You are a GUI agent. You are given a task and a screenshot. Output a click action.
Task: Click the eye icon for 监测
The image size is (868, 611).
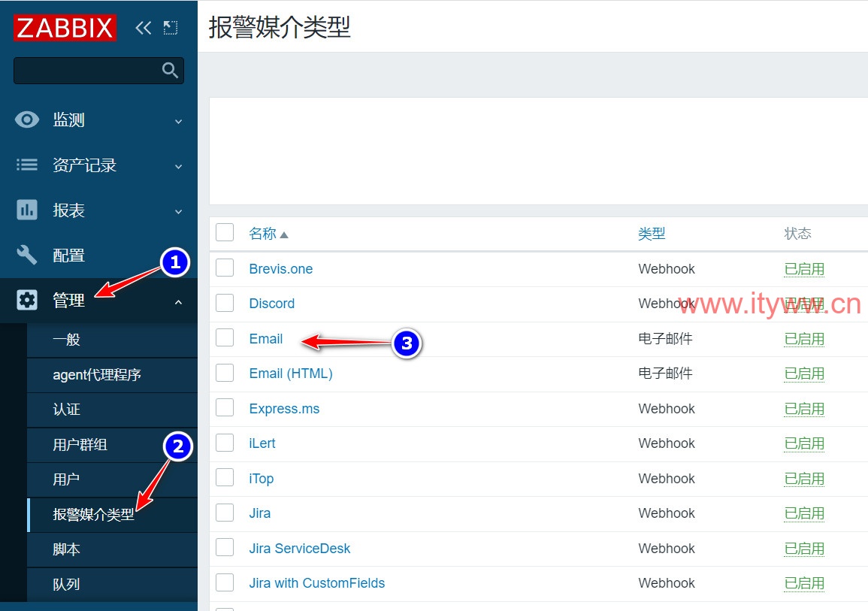[x=26, y=119]
